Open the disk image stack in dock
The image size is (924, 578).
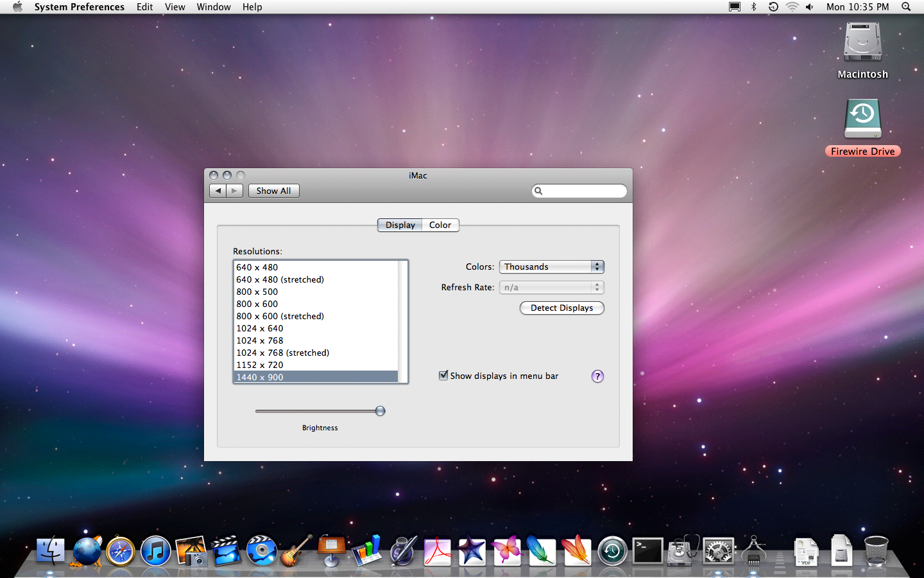(841, 551)
